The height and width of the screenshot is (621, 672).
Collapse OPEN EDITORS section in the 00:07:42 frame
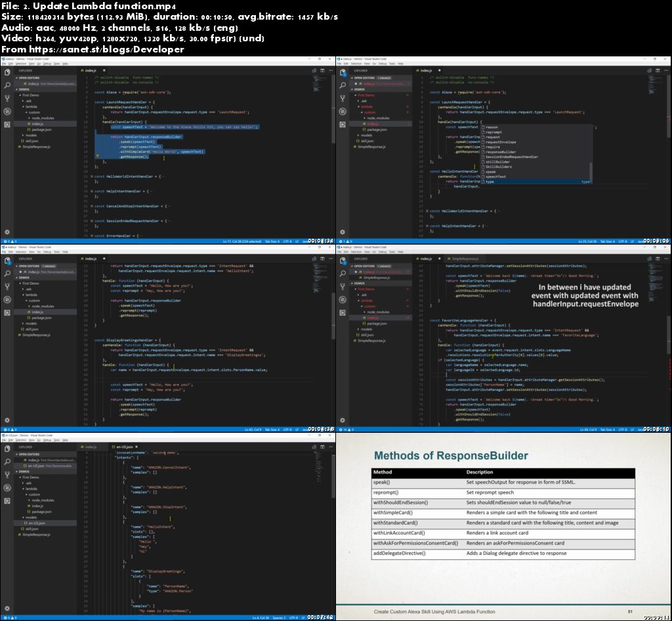(28, 454)
